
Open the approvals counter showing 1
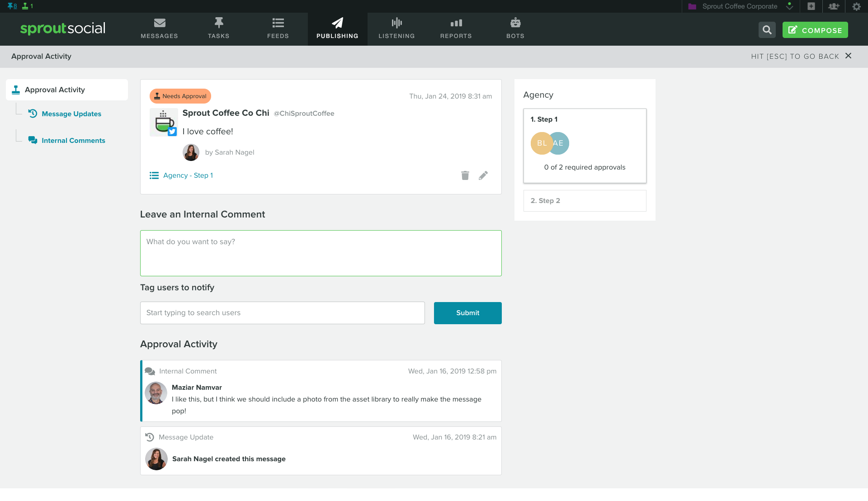pos(28,6)
